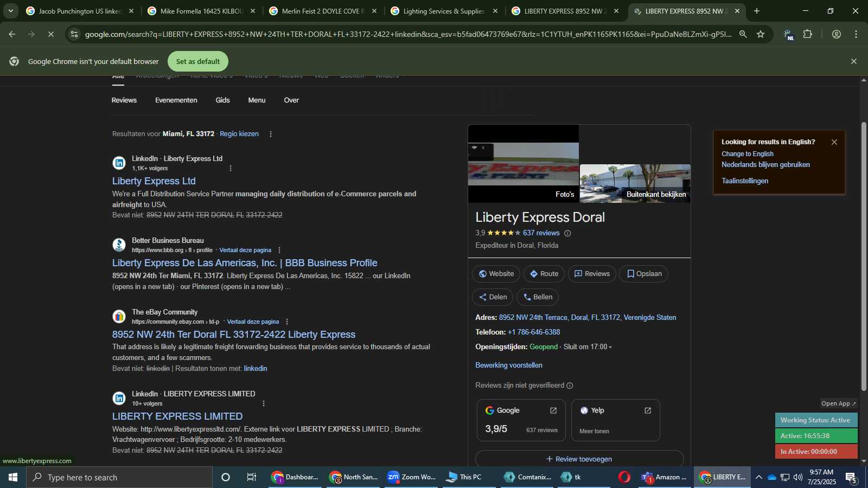Open a new browser tab
The height and width of the screenshot is (488, 868).
click(757, 11)
